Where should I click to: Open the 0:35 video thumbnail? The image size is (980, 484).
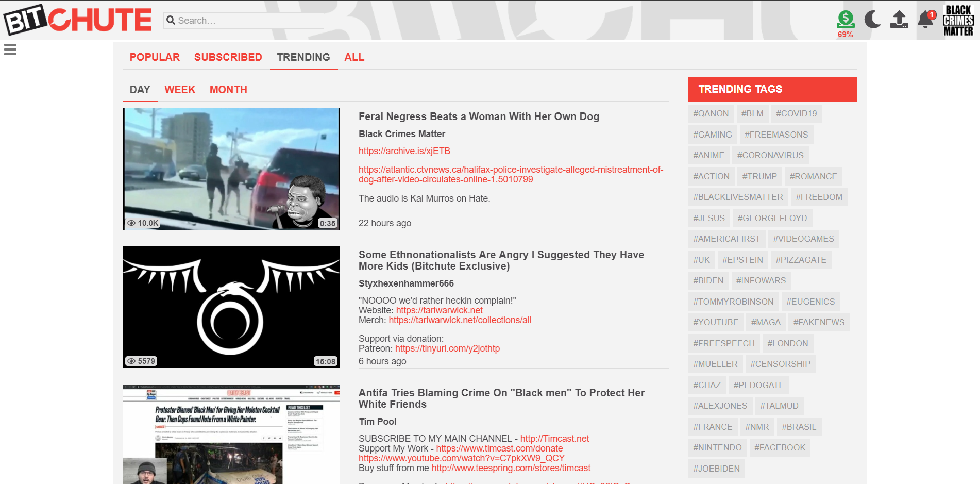[x=231, y=169]
